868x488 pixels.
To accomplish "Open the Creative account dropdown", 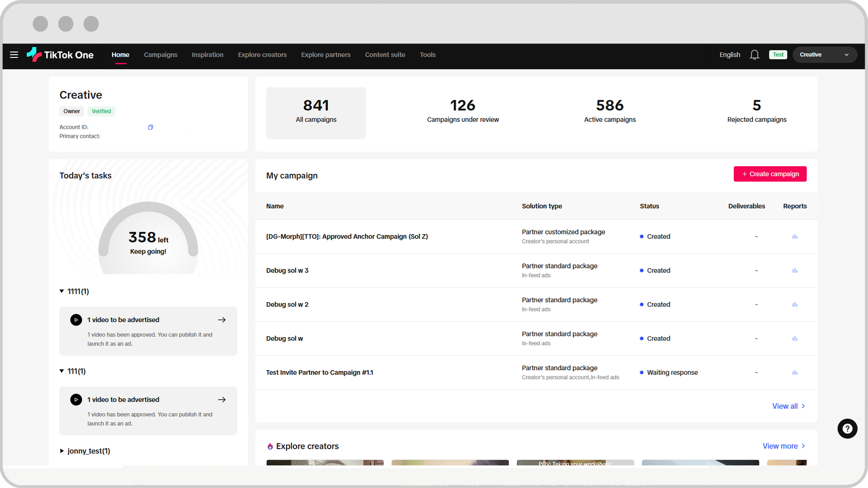I will pyautogui.click(x=824, y=55).
